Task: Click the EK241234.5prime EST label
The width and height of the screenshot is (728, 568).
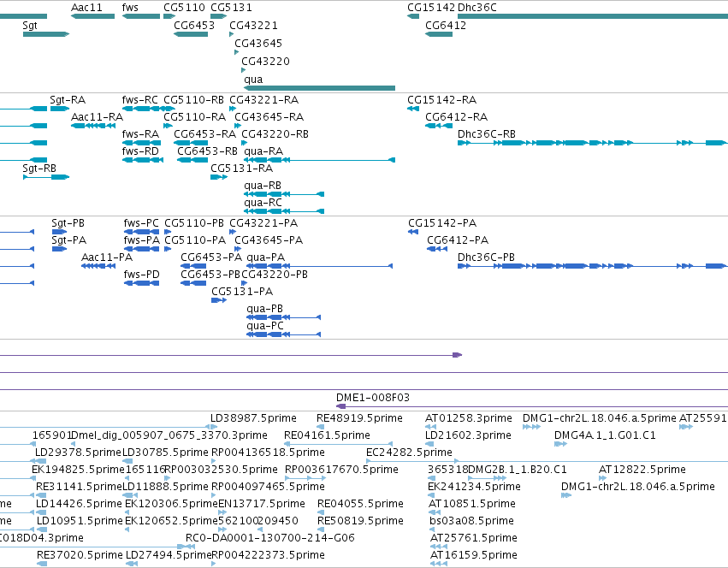Action: tap(474, 488)
